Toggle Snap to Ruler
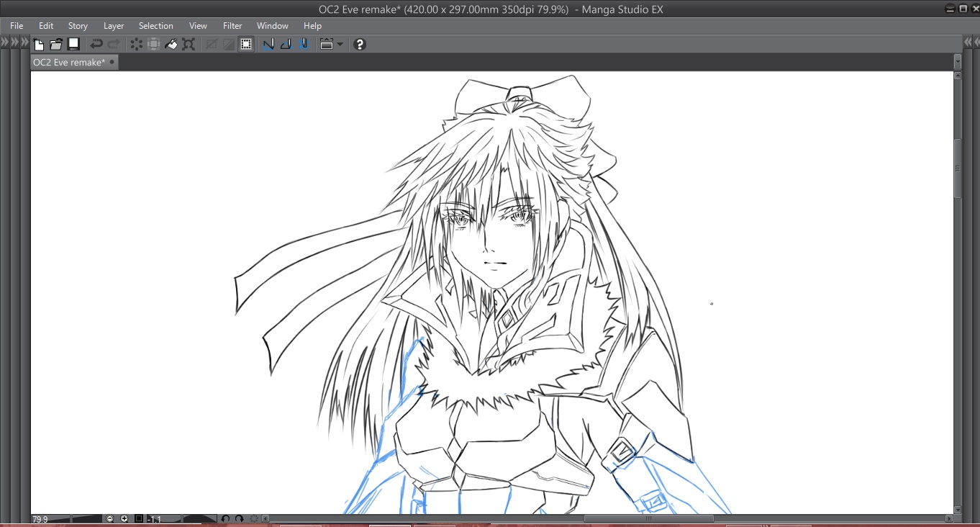The width and height of the screenshot is (980, 527). (x=268, y=45)
